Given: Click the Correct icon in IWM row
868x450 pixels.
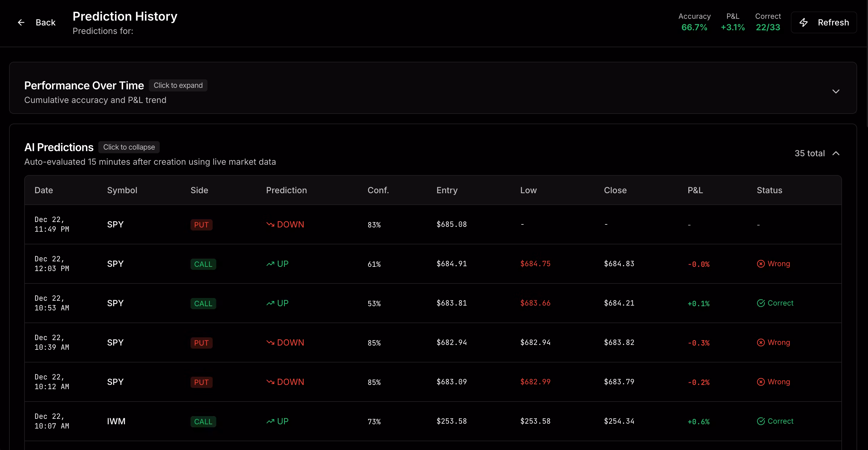Looking at the screenshot, I should (x=761, y=421).
